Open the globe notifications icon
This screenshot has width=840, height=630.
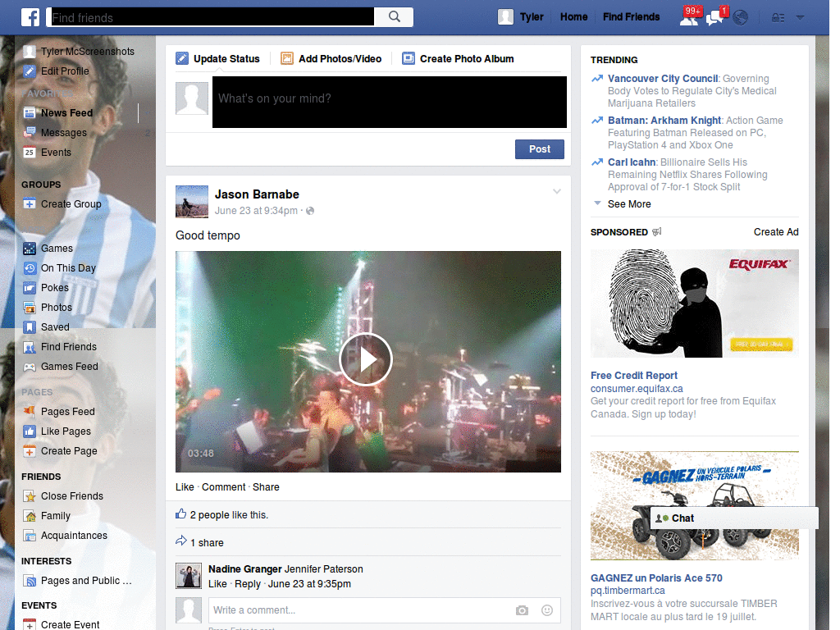(741, 18)
